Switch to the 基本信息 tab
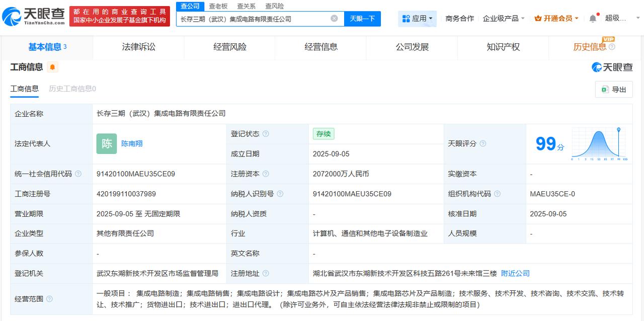Viewport: 644px width, 321px height. pyautogui.click(x=47, y=47)
